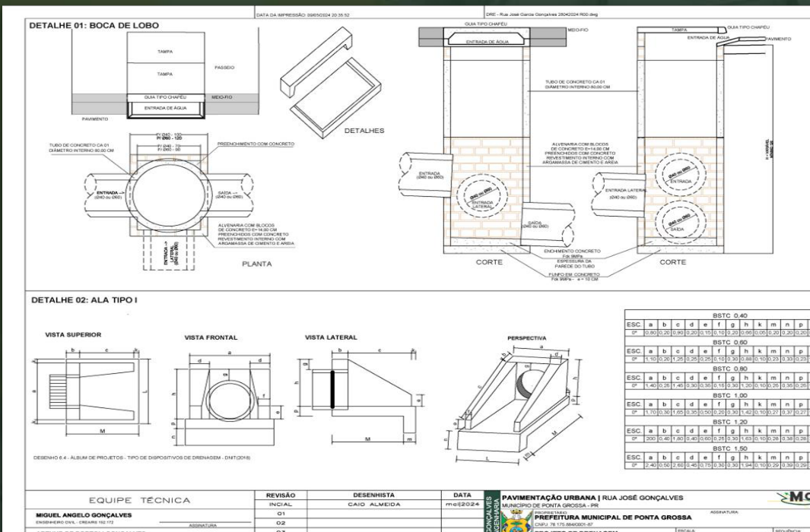Click the VISTA FRONTAL drawing
810x532 pixels.
223,396
